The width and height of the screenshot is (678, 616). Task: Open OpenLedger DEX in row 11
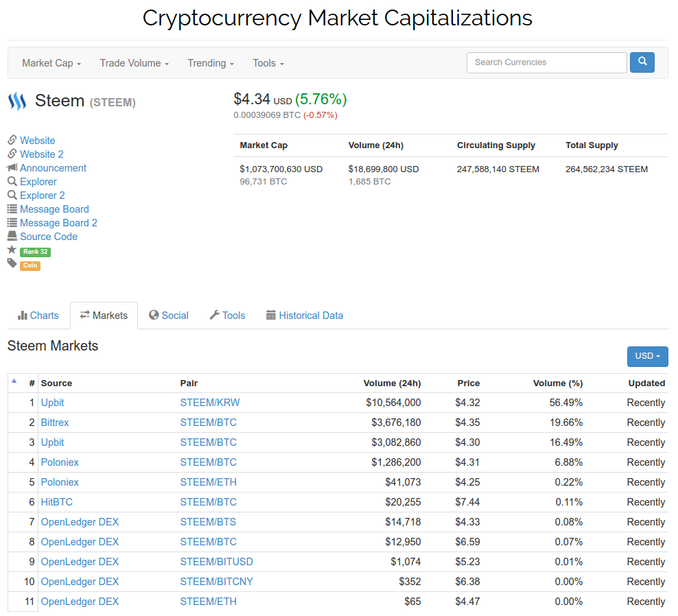point(80,602)
